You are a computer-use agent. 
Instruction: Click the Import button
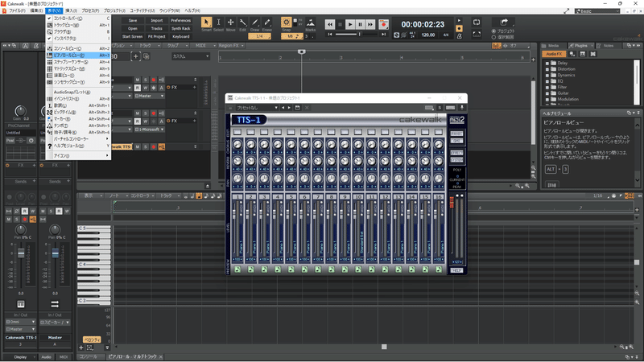[x=156, y=21]
